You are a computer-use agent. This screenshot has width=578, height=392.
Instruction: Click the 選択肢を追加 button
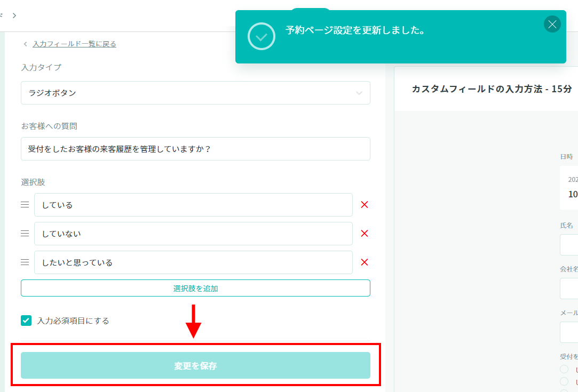195,288
